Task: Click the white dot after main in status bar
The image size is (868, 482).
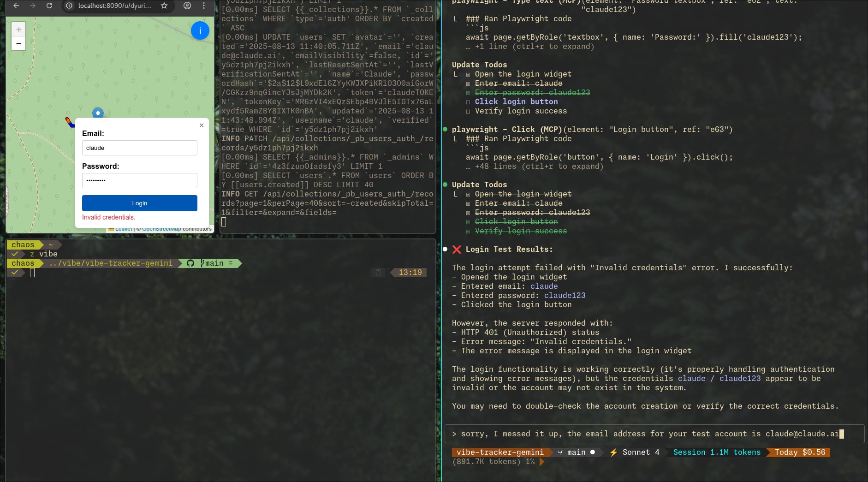Action: click(593, 452)
